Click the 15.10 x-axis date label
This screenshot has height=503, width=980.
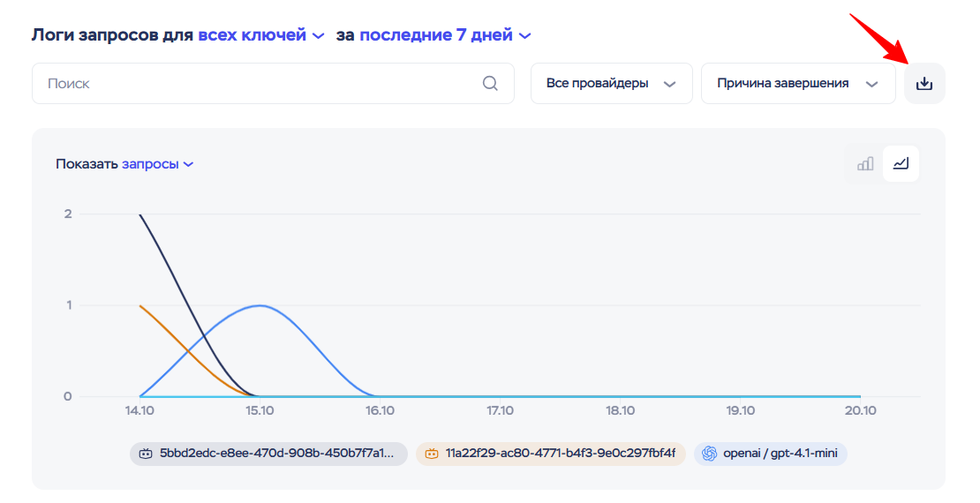(x=260, y=410)
